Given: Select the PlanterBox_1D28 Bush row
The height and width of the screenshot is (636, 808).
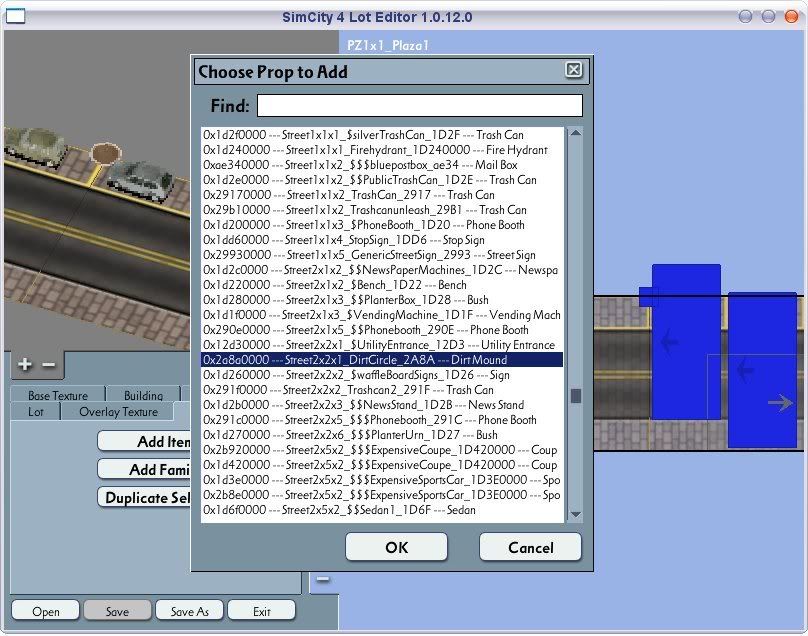Looking at the screenshot, I should pos(382,299).
